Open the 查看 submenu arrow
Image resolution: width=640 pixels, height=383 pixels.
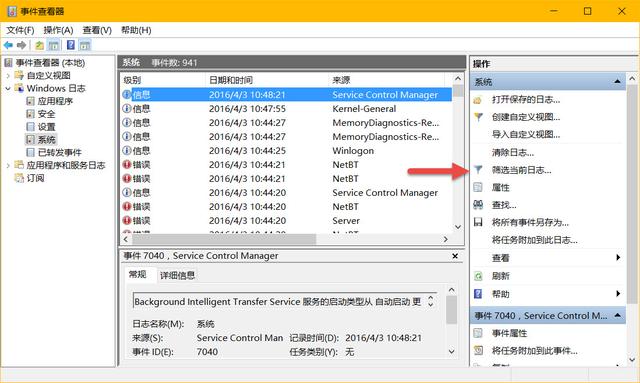(x=618, y=257)
